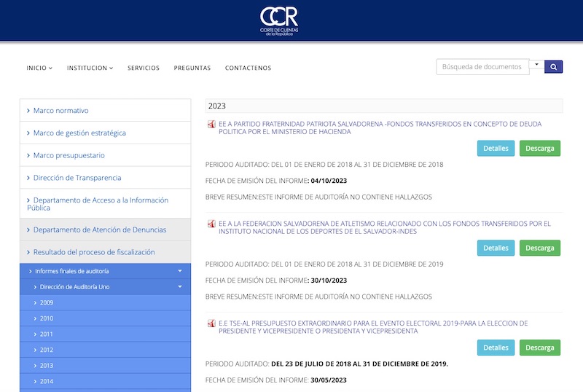583x392 pixels.
Task: Select the 2014 year item
Action: (x=105, y=381)
